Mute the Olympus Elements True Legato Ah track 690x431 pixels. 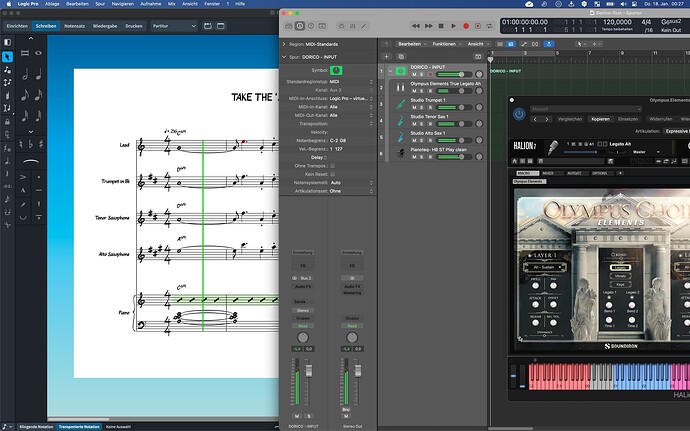point(414,91)
